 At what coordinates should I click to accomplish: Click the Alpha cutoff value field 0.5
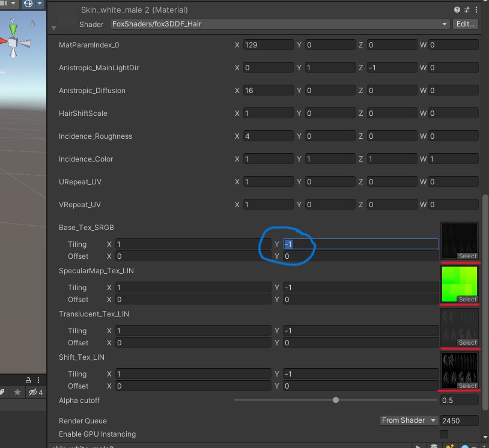pos(459,400)
